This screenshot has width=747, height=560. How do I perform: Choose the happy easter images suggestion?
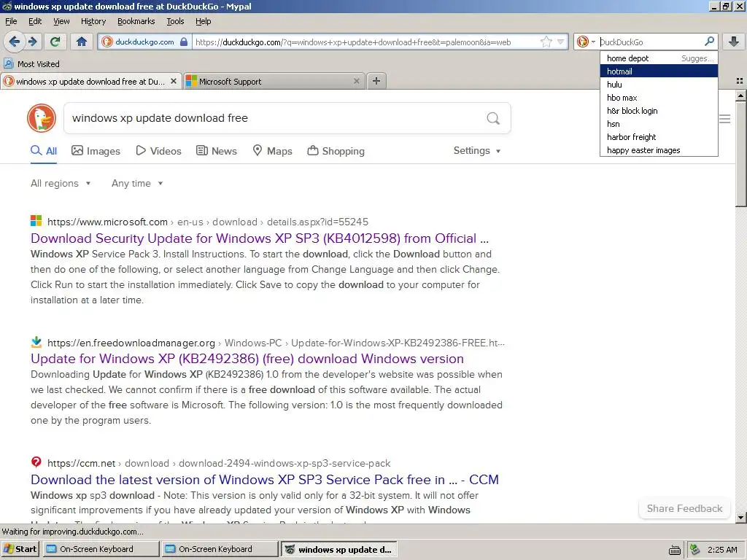[x=659, y=150]
